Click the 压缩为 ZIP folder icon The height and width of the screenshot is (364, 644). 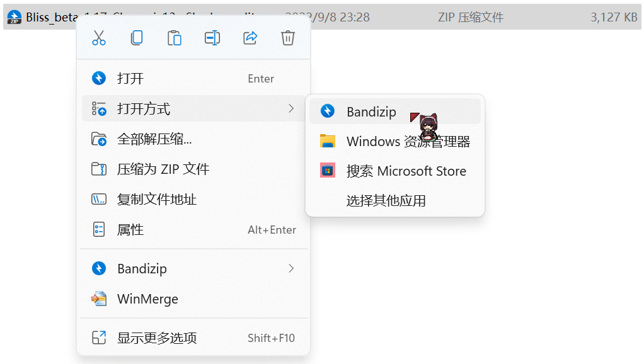coord(98,169)
